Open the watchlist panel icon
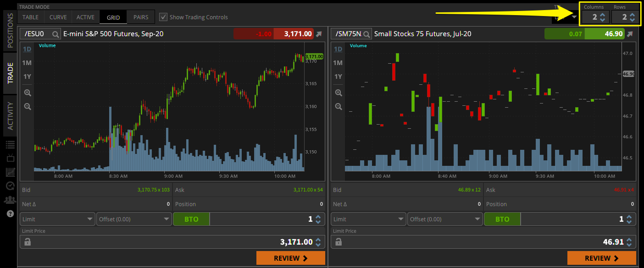 click(x=9, y=144)
